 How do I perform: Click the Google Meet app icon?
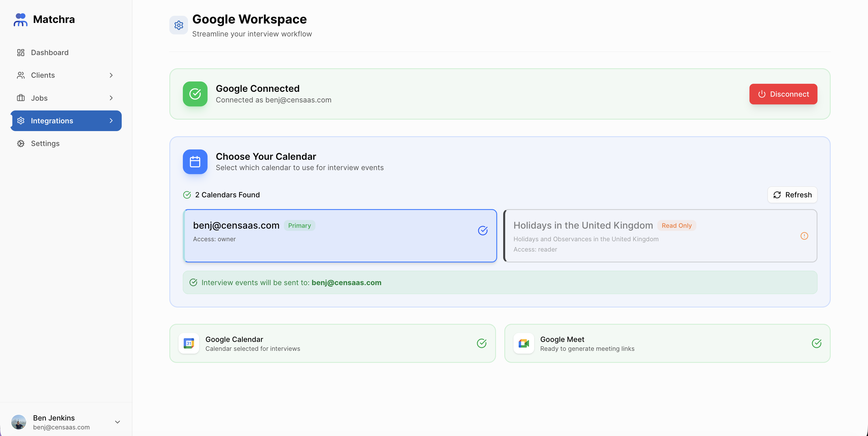[524, 343]
